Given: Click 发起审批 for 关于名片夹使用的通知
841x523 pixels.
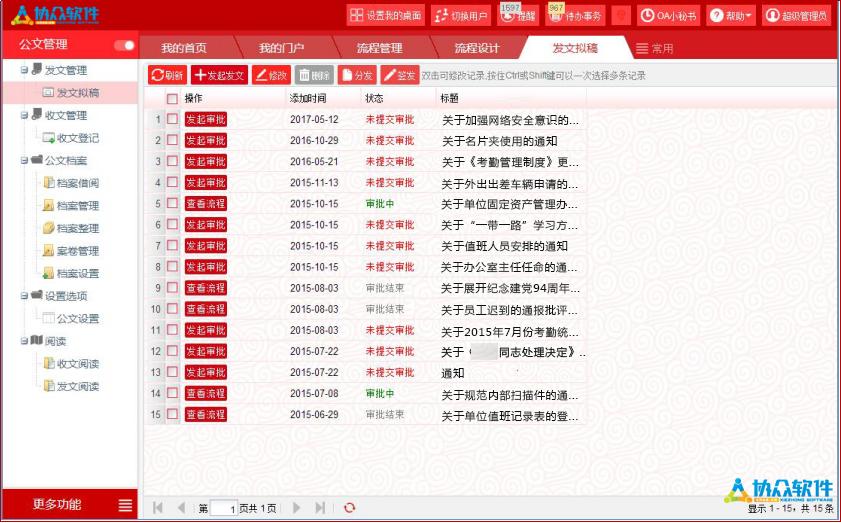Looking at the screenshot, I should tap(205, 140).
